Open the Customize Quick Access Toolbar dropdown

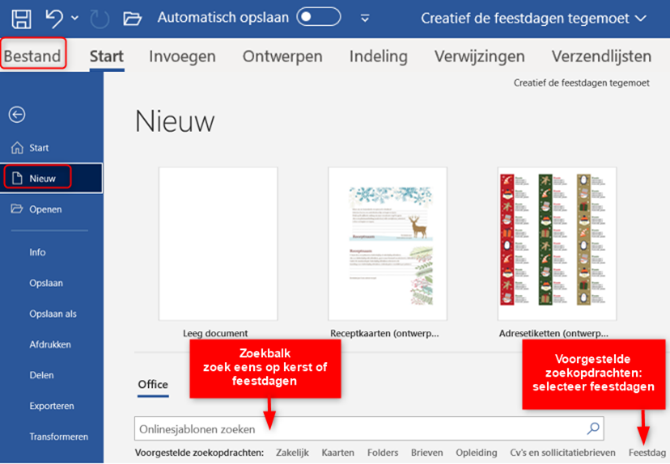pyautogui.click(x=365, y=18)
